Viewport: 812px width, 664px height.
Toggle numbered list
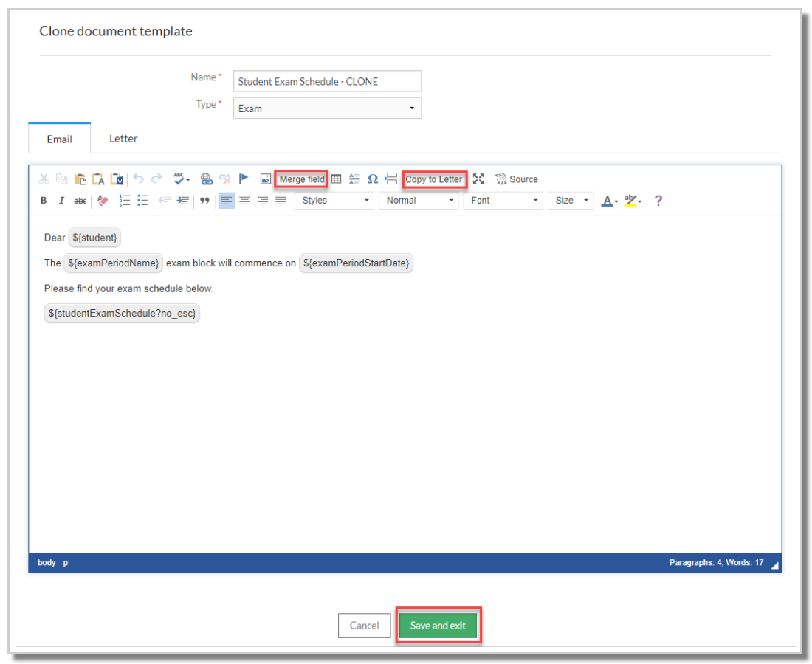click(x=124, y=201)
